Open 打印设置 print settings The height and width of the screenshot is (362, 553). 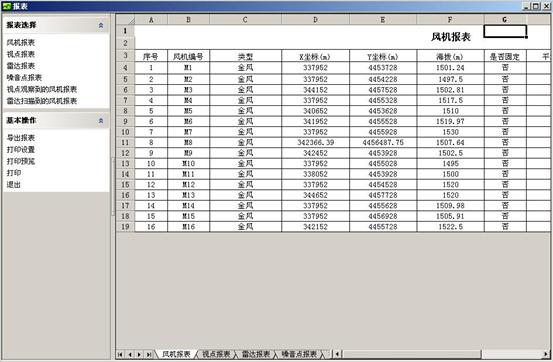click(x=21, y=150)
